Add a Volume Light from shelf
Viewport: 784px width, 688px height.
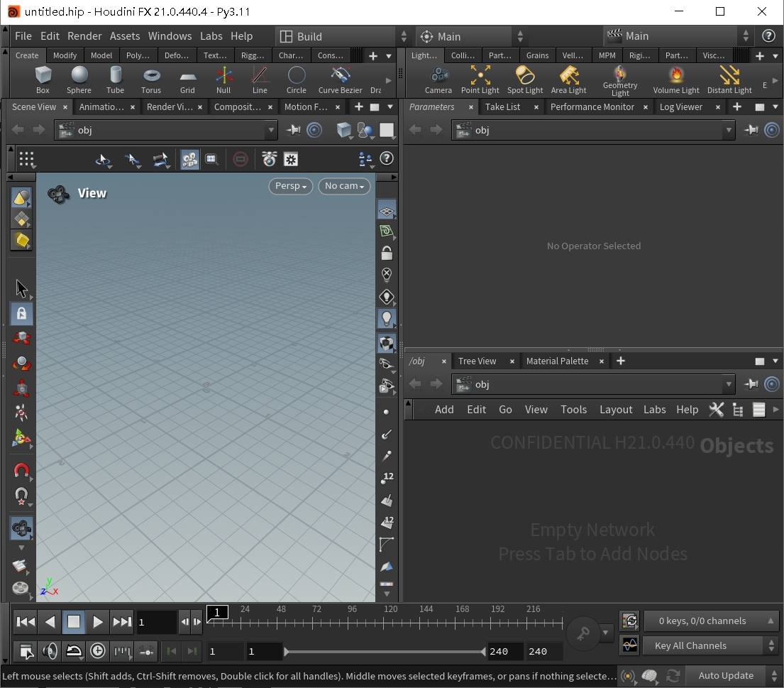coord(675,79)
